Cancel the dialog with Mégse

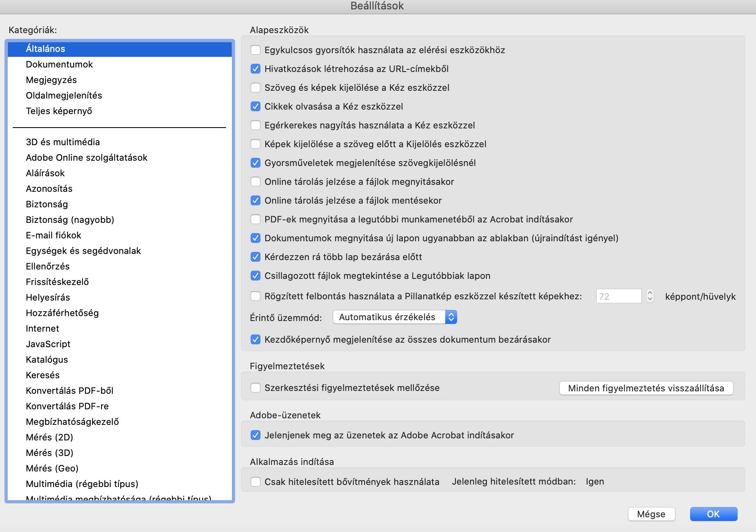[651, 514]
